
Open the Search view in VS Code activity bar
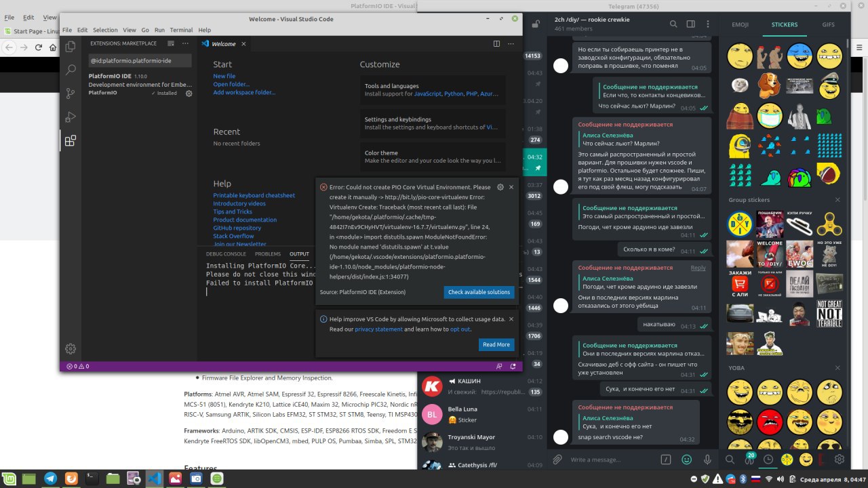[x=70, y=70]
